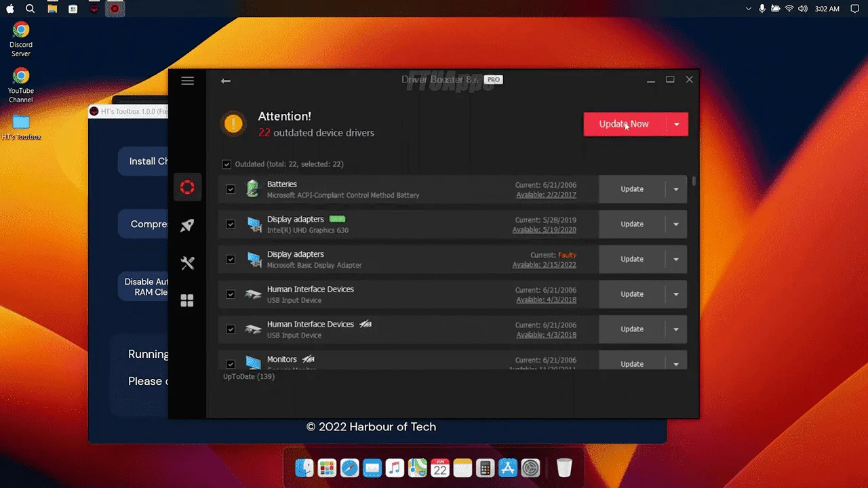Click the HT's Toolbox window title bar
This screenshot has width=868, height=488.
(128, 111)
